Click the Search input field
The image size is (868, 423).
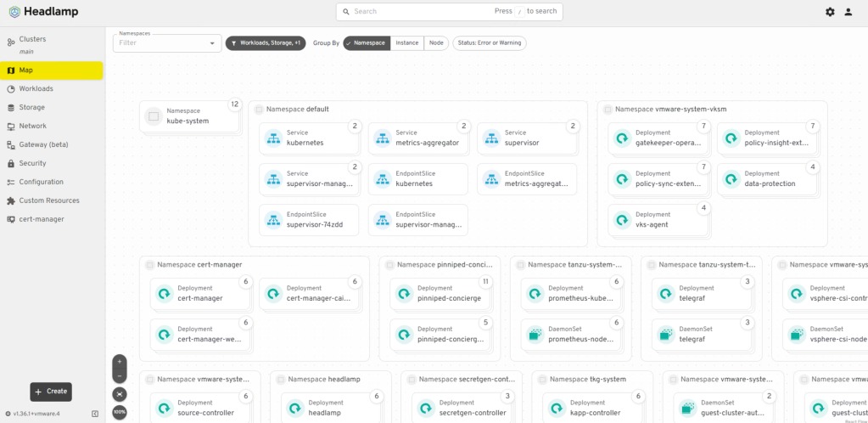point(449,12)
